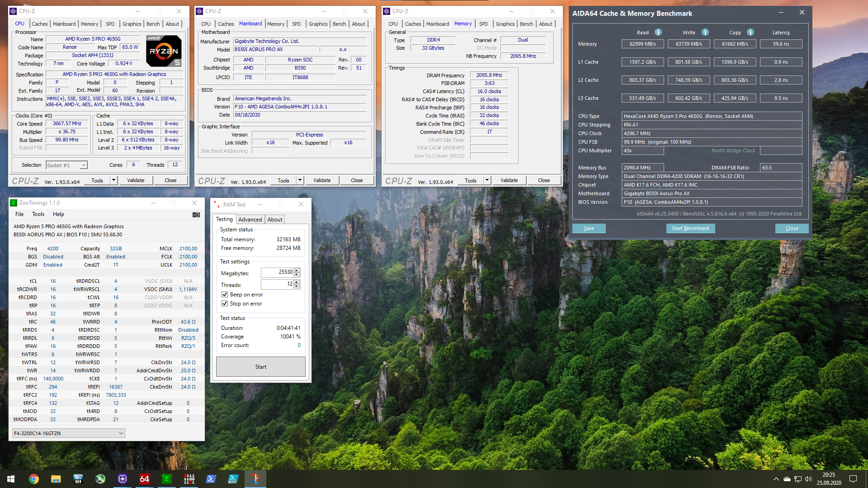Image resolution: width=868 pixels, height=488 pixels.
Task: Click the Threads input field
Action: click(277, 284)
